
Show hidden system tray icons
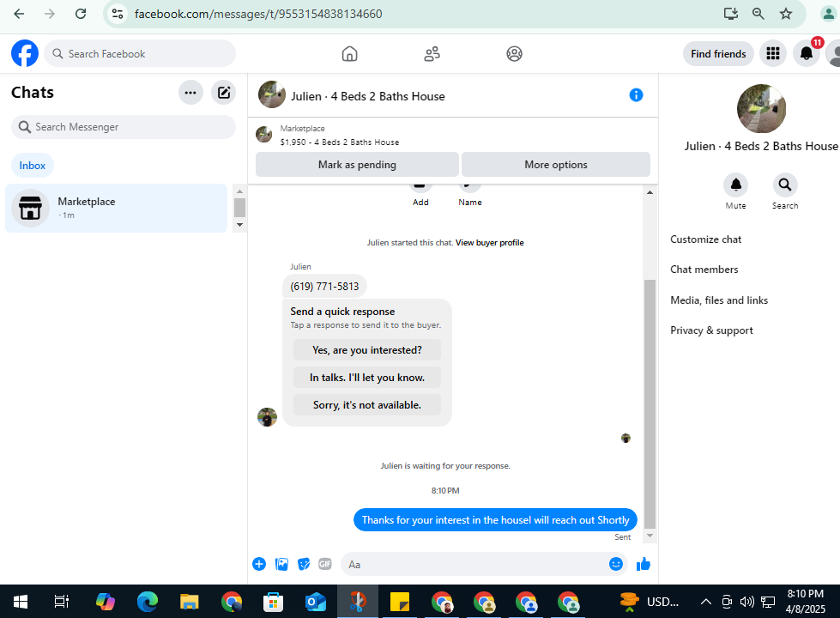tap(706, 602)
